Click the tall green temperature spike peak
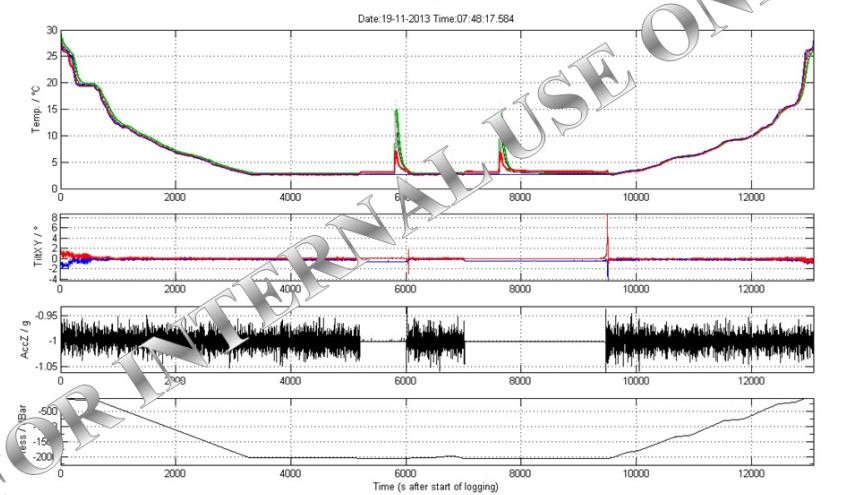The image size is (852, 495). (397, 111)
